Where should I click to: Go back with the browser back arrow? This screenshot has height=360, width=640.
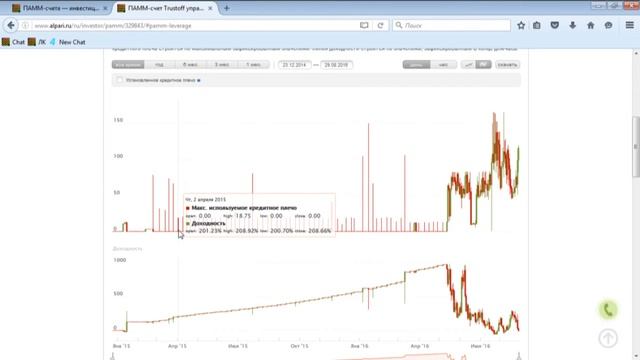point(11,25)
